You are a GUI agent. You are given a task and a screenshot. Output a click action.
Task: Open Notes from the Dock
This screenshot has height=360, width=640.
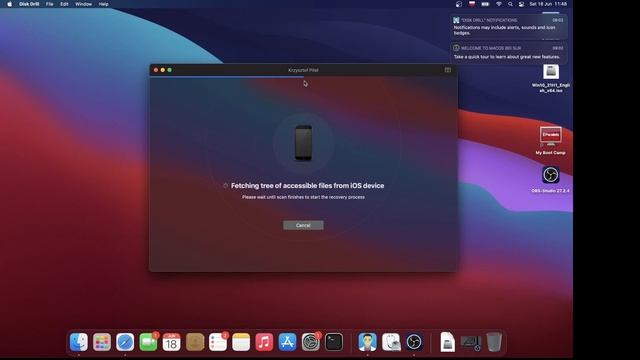[x=241, y=342]
